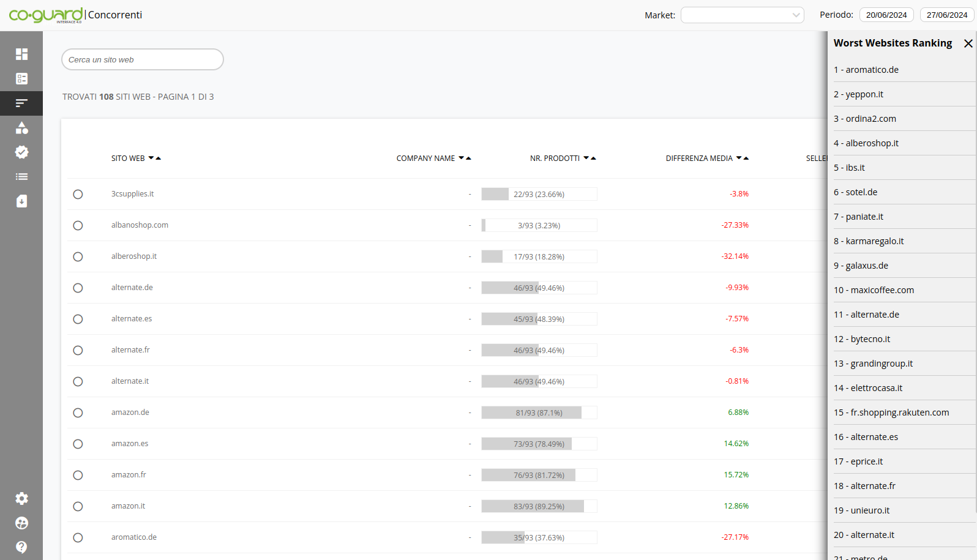Viewport: 977px width, 560px height.
Task: Click the file download icon in sidebar
Action: [21, 201]
